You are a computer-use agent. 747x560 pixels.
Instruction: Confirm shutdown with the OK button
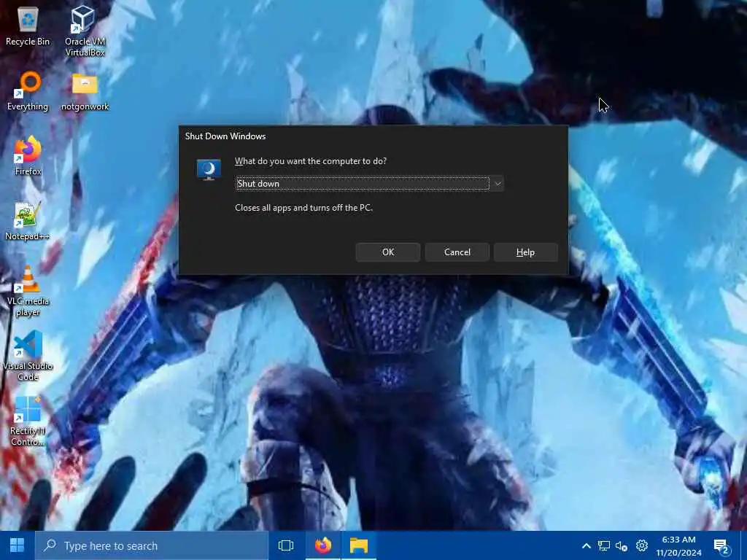(388, 252)
